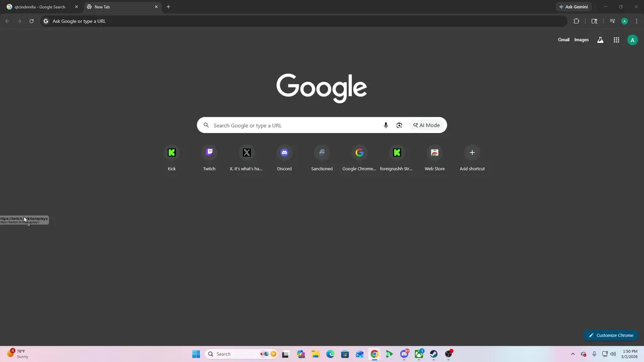Launch the X shortcut tile
The height and width of the screenshot is (362, 644).
tap(247, 158)
